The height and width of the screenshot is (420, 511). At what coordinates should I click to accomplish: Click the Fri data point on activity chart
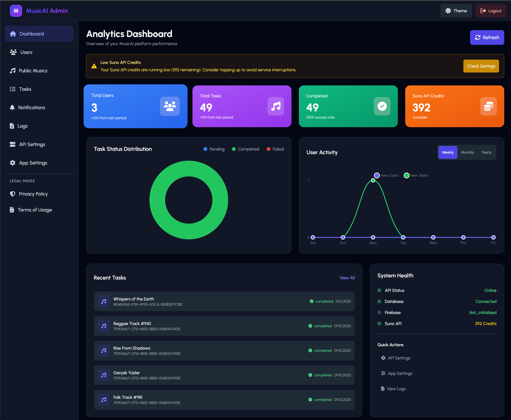coord(493,237)
